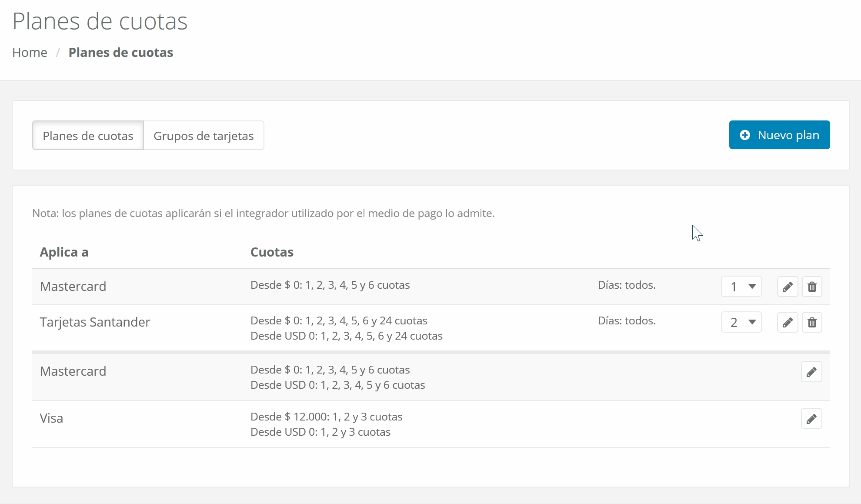Open priority dropdown showing 1 for Mastercard
This screenshot has height=504, width=861.
point(741,287)
